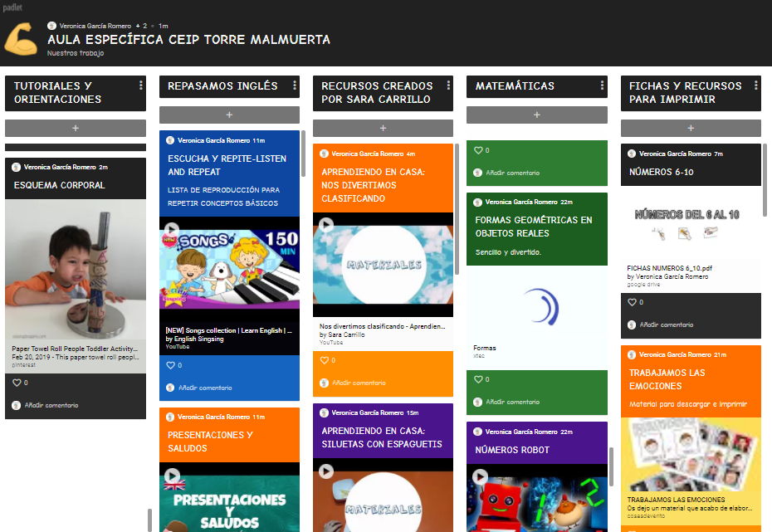772x532 pixels.
Task: Play the Números Robot video
Action: [x=480, y=476]
